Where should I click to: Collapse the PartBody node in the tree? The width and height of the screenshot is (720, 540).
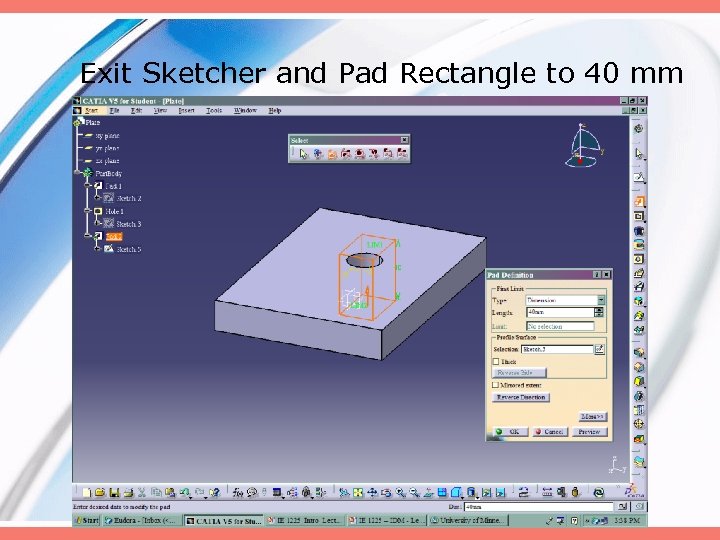[78, 173]
